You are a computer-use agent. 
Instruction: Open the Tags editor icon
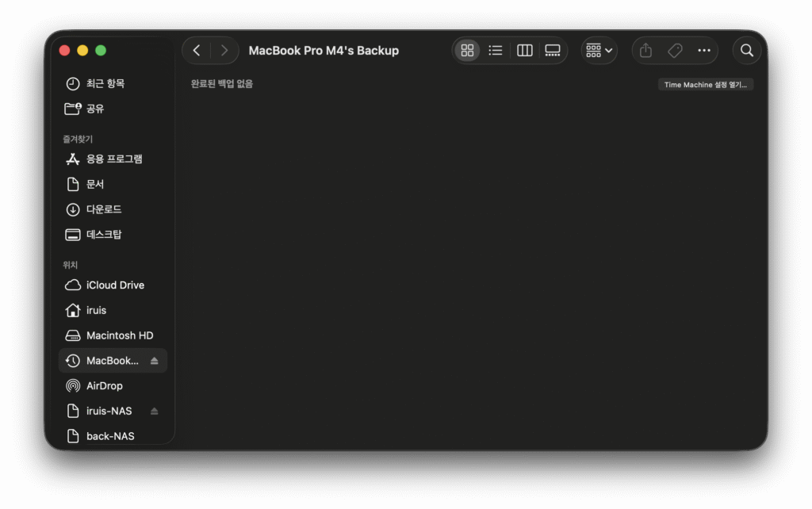click(x=675, y=51)
